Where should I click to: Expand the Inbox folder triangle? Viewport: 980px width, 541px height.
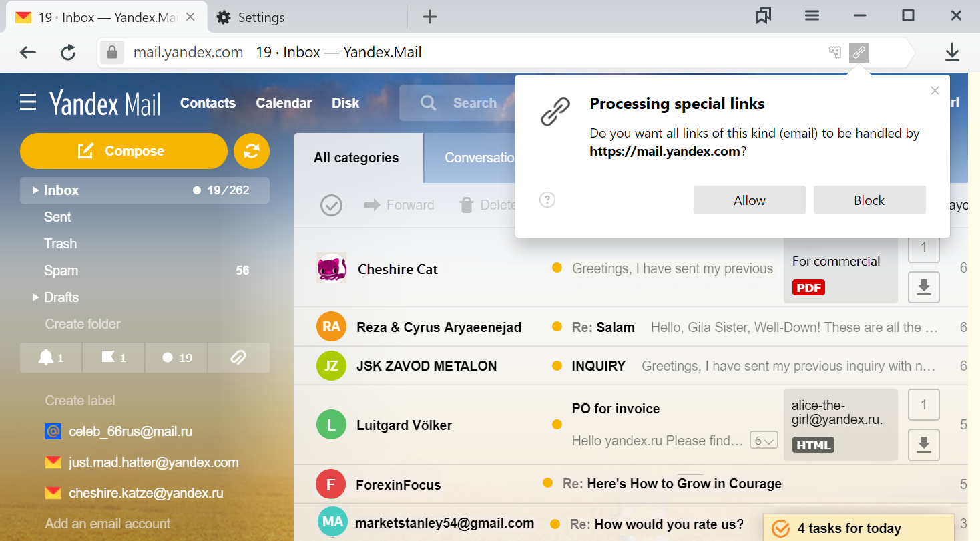coord(35,190)
